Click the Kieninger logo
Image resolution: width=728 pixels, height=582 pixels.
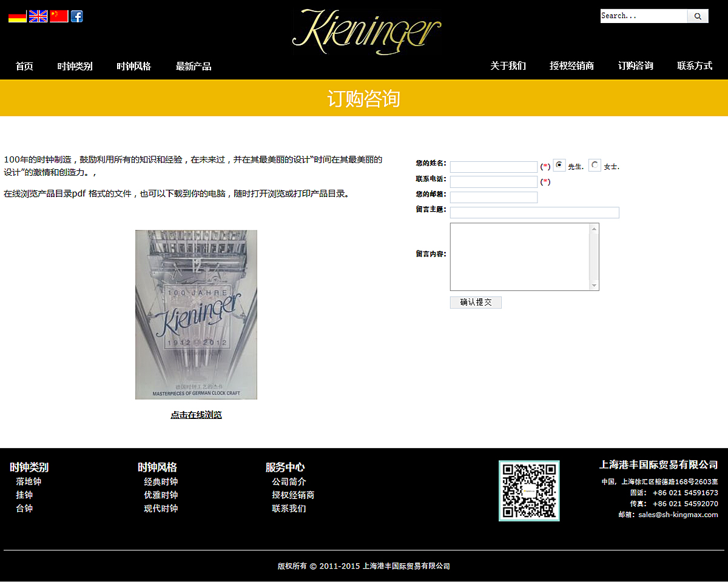366,32
